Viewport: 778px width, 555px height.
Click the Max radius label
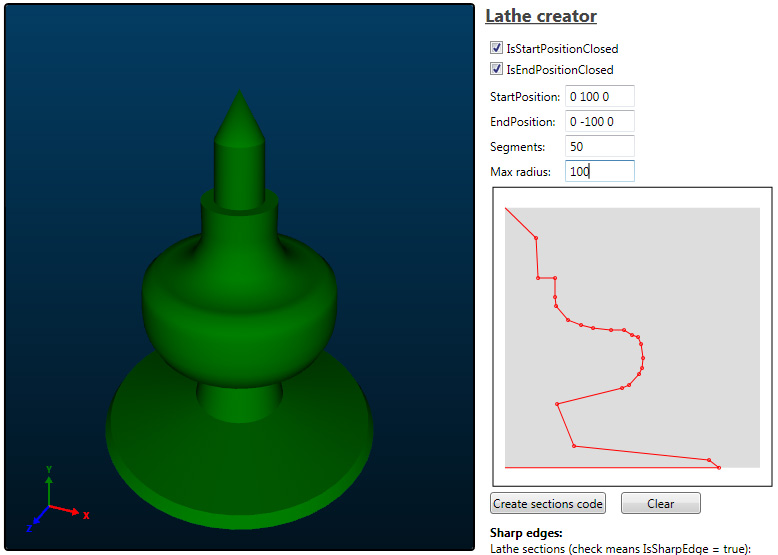click(520, 172)
